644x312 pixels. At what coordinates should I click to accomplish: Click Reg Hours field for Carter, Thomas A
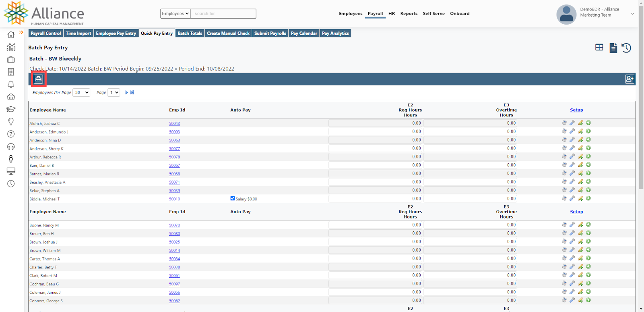pos(375,259)
